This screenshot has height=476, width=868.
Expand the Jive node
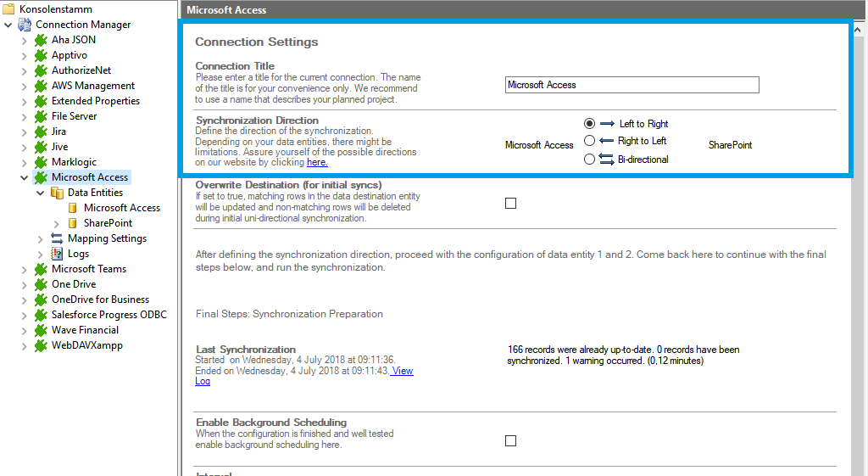click(24, 148)
